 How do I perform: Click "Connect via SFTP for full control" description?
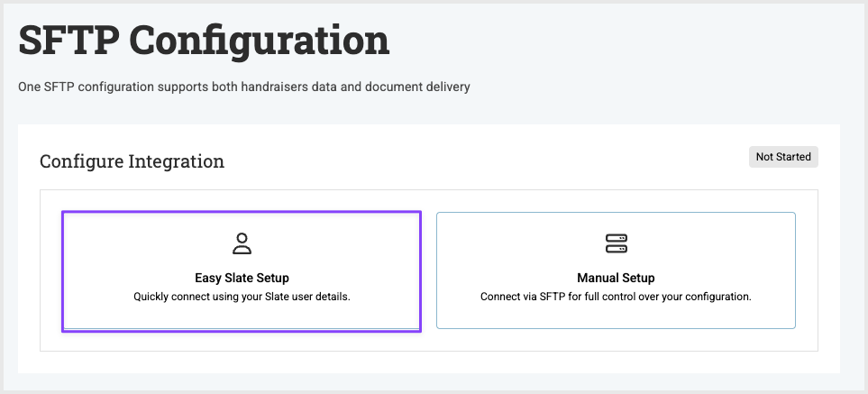pyautogui.click(x=616, y=296)
